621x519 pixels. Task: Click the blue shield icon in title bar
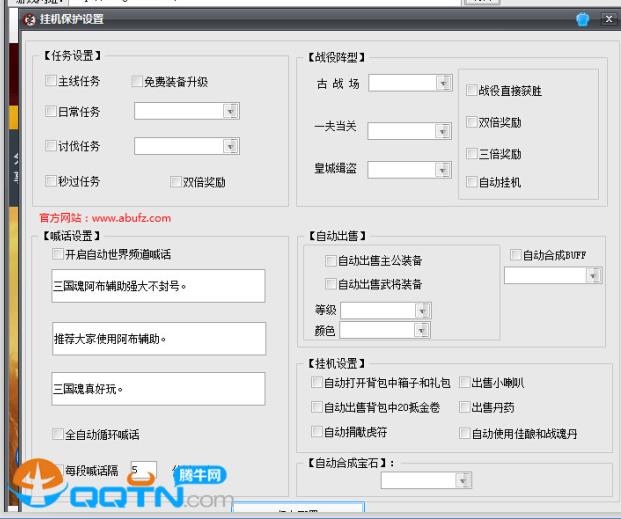pyautogui.click(x=583, y=20)
